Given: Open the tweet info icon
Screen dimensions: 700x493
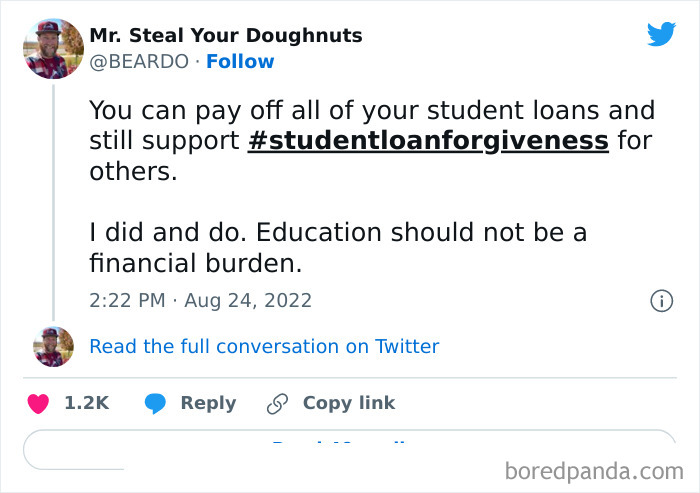Looking at the screenshot, I should [x=661, y=300].
